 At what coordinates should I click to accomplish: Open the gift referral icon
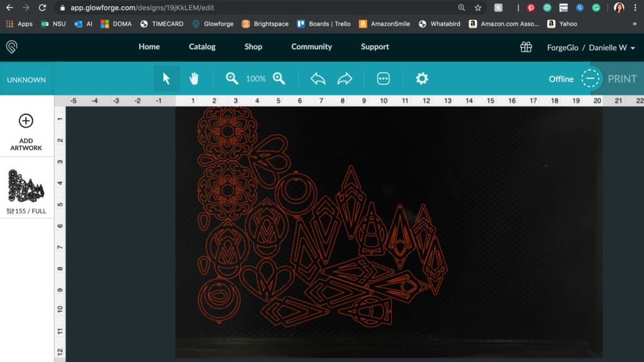click(526, 47)
